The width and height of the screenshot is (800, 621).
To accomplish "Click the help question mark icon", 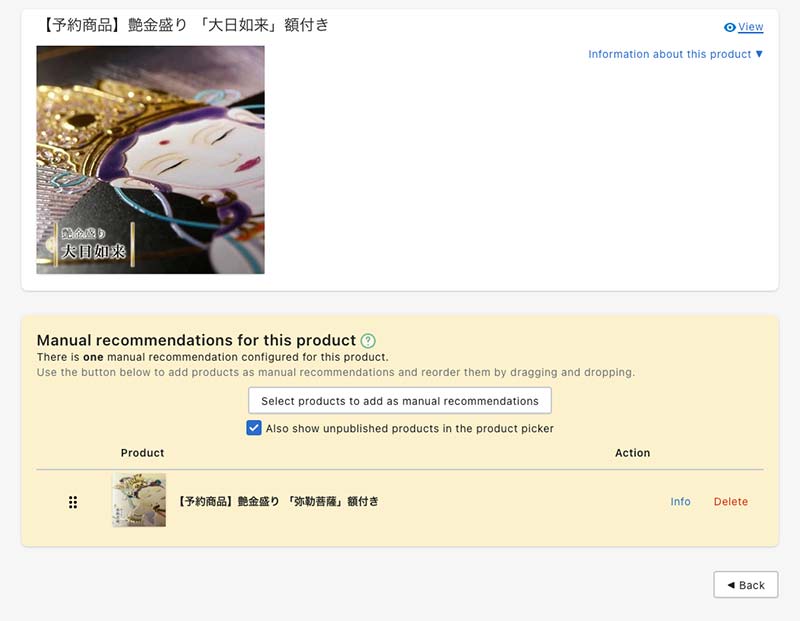I will click(x=368, y=340).
